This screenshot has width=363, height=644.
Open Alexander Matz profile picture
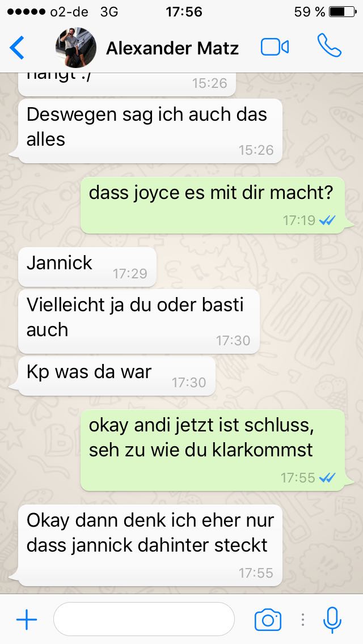(x=76, y=48)
